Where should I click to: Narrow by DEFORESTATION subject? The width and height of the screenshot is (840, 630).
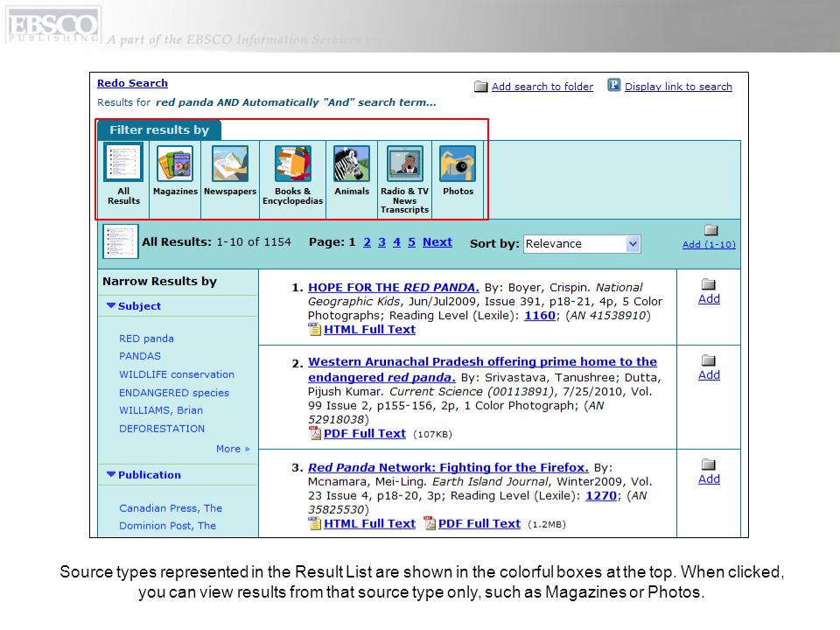click(x=162, y=429)
